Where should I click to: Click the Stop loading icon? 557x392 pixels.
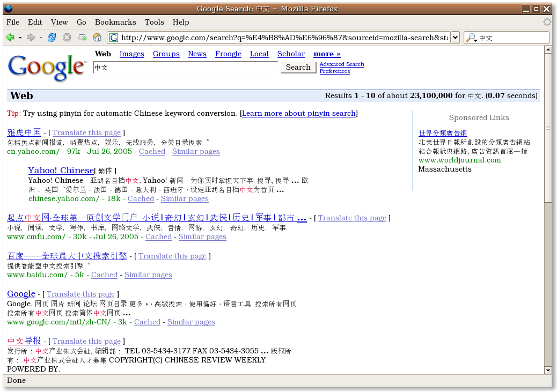pyautogui.click(x=67, y=38)
